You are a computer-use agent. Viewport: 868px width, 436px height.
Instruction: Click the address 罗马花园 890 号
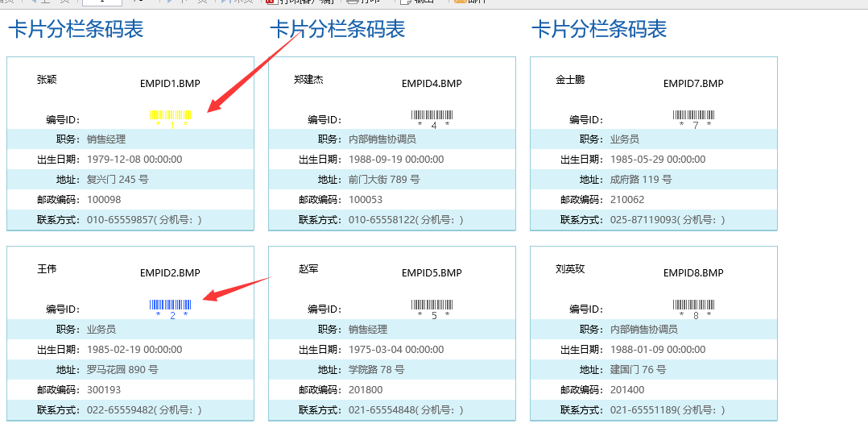click(x=122, y=370)
